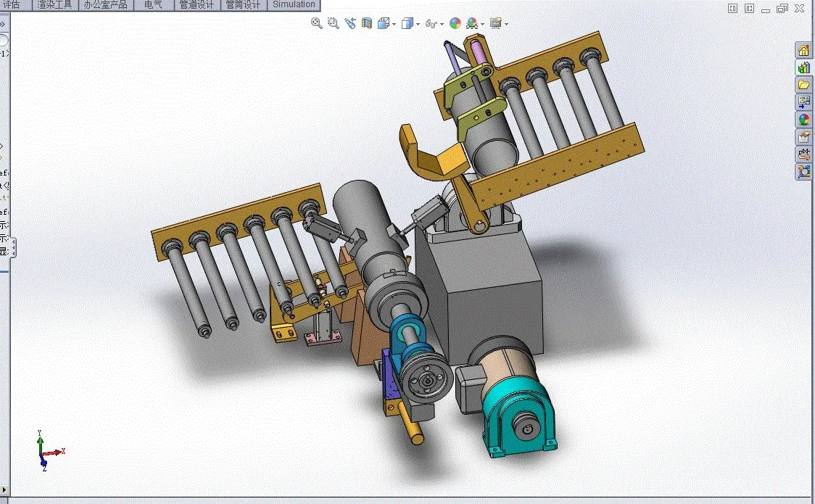Open Appearances task pane tab

803,120
